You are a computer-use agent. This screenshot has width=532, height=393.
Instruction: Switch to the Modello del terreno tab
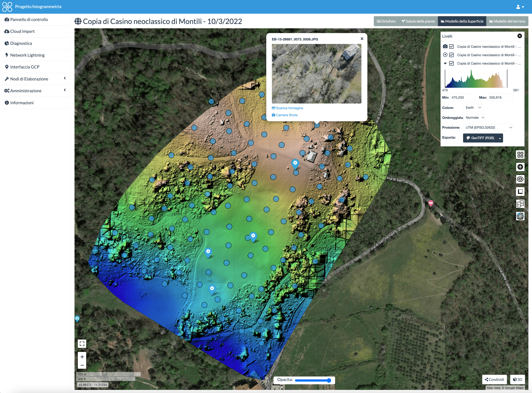point(507,21)
